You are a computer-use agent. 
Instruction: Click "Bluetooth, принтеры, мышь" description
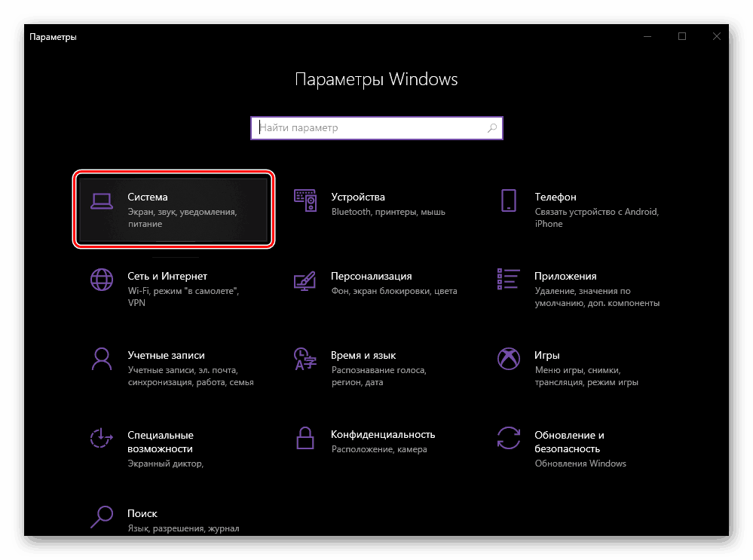388,212
